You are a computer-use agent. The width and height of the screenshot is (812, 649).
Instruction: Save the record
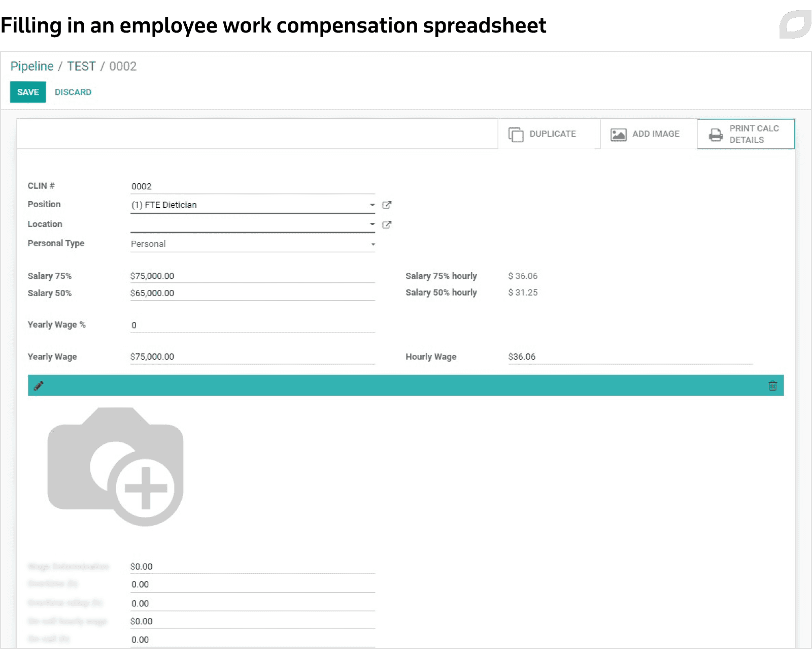tap(28, 92)
